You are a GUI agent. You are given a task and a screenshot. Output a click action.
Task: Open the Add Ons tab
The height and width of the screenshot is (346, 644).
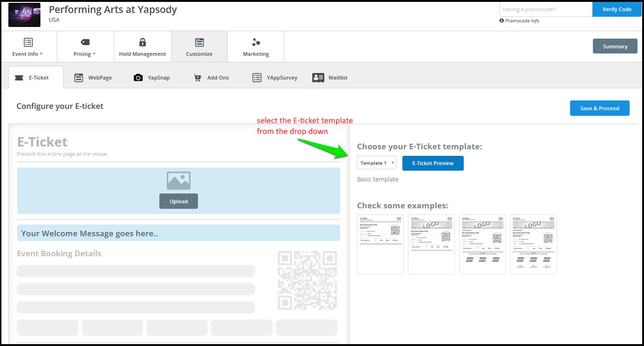click(211, 78)
